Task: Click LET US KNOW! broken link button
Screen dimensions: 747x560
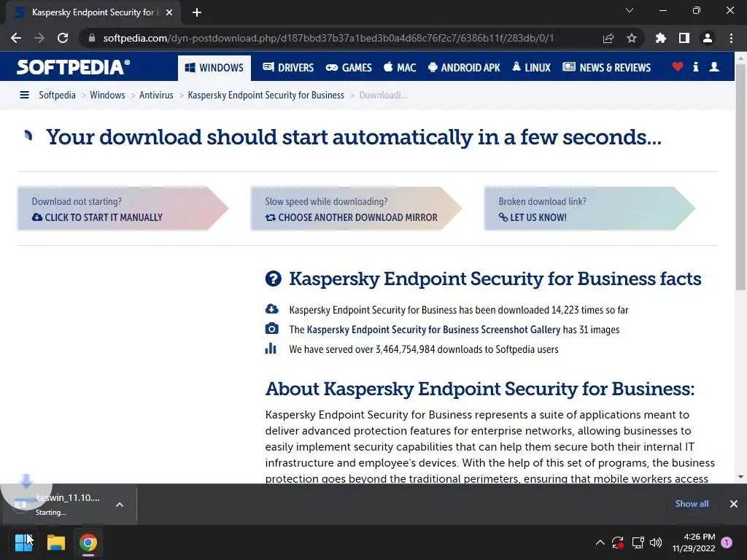Action: [x=533, y=217]
